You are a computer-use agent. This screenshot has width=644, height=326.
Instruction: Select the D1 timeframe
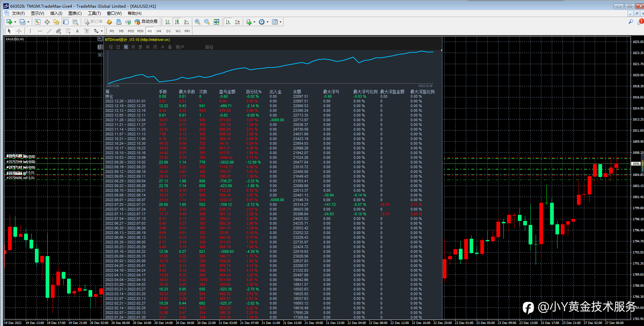click(168, 31)
